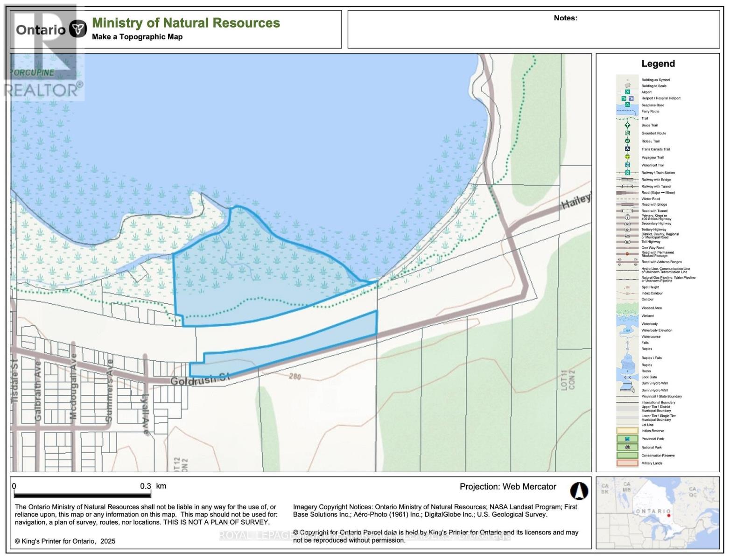
Task: Select the Rideau Trail legend icon
Action: pos(627,141)
